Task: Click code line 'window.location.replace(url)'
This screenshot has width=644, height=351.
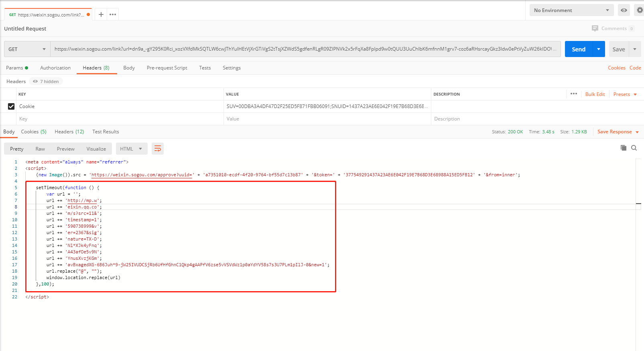Action: coord(83,278)
